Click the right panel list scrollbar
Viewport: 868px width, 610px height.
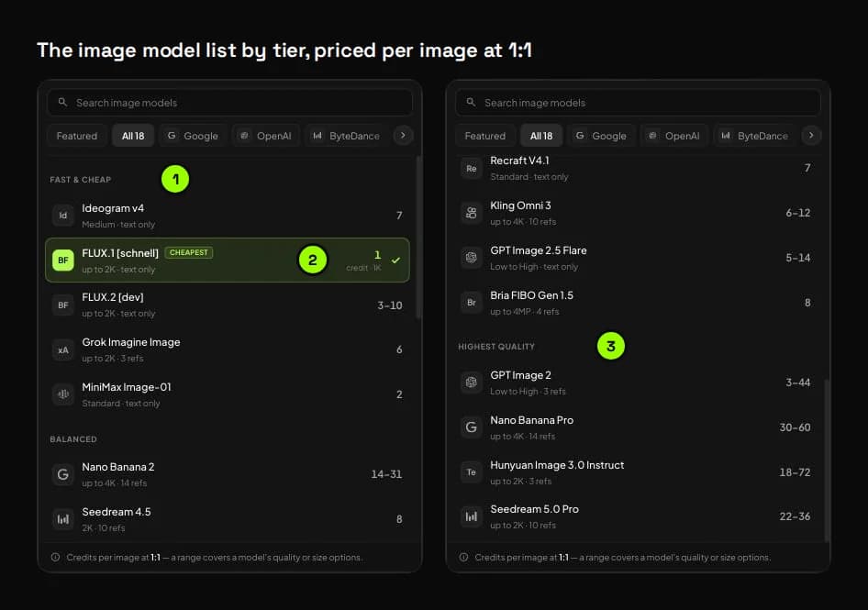[827, 460]
